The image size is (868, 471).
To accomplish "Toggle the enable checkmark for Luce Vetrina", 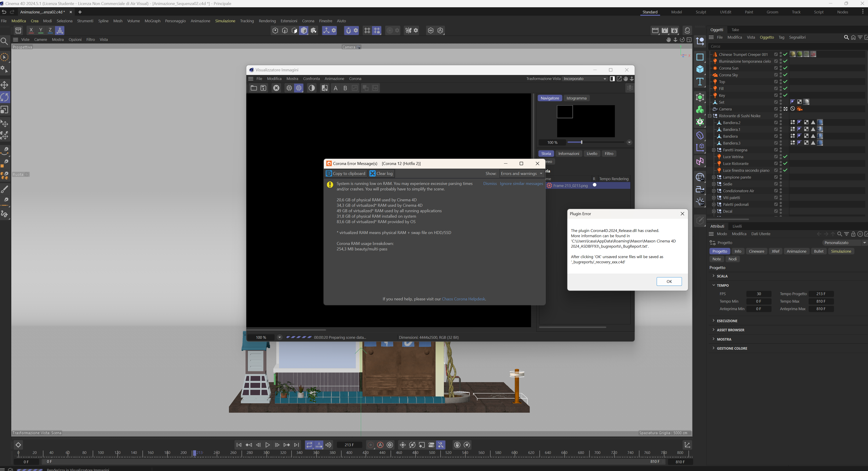I will click(x=785, y=157).
